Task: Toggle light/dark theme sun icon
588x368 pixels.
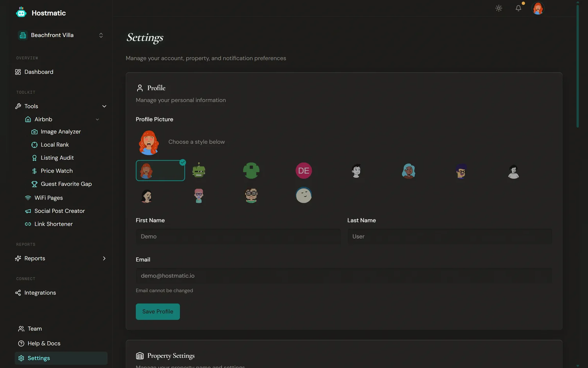Action: [499, 8]
